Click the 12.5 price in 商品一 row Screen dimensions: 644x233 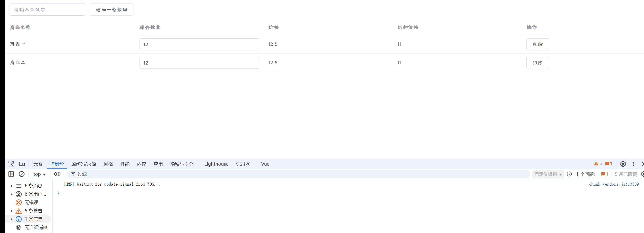(x=273, y=44)
